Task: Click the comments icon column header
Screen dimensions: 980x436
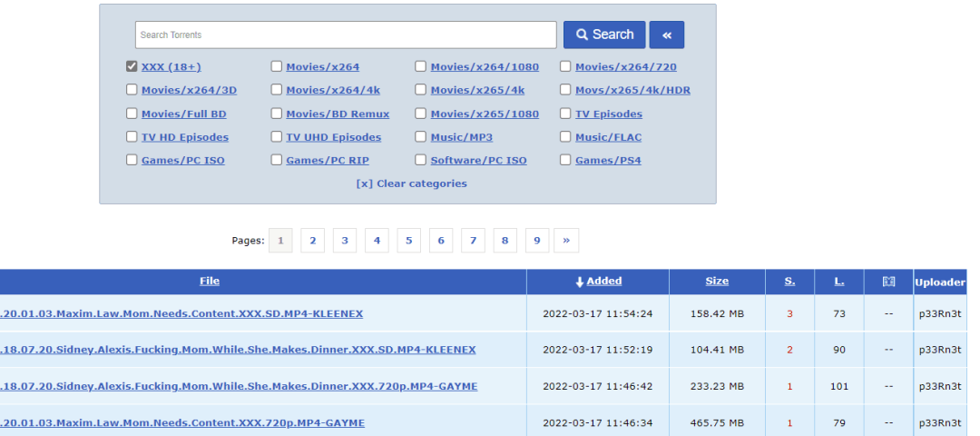Action: [x=888, y=282]
